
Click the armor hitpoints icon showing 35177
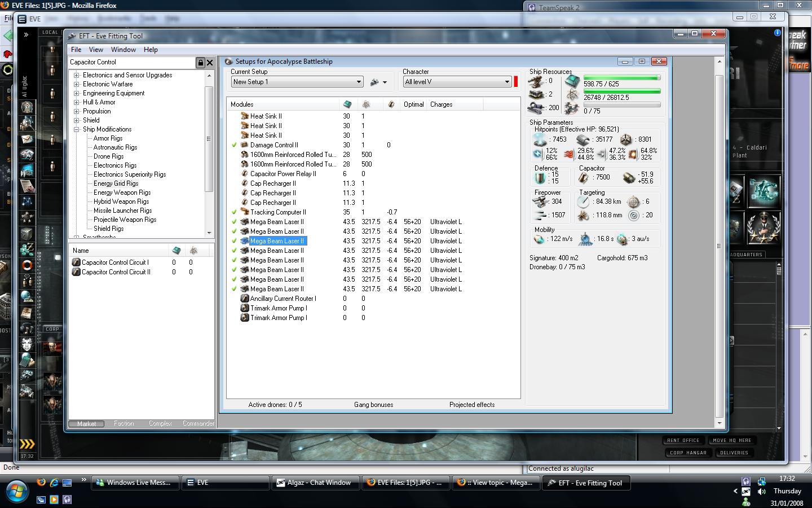click(583, 139)
